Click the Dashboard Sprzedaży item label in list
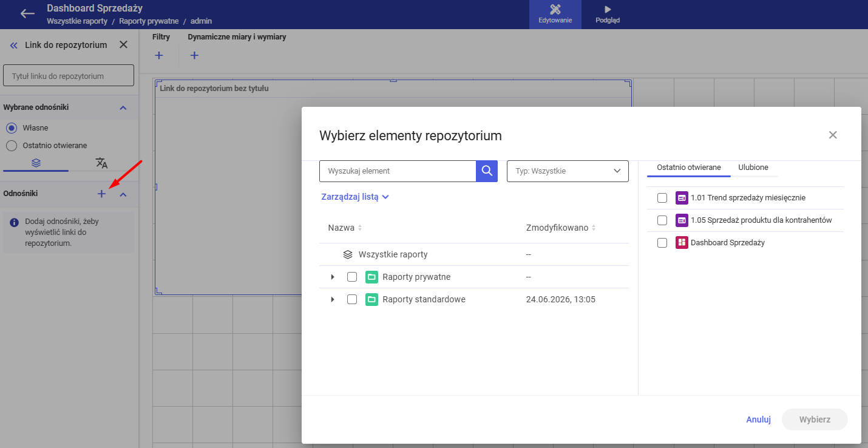The width and height of the screenshot is (868, 448). click(x=728, y=243)
